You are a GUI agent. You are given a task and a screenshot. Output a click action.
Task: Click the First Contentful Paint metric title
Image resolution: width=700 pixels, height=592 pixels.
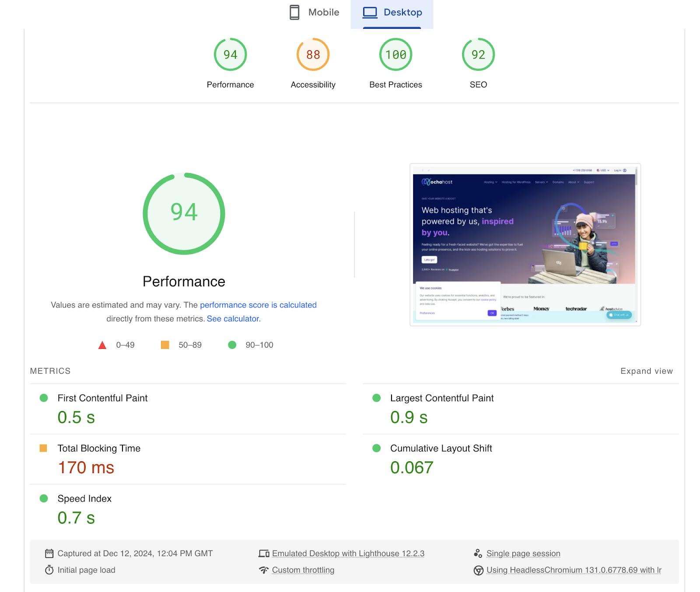coord(102,398)
